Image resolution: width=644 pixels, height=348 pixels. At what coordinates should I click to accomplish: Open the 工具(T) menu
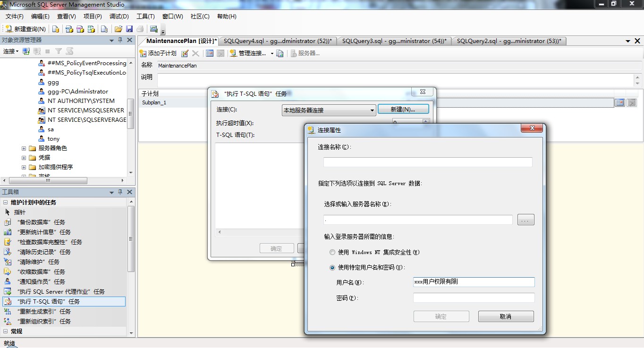tap(145, 17)
